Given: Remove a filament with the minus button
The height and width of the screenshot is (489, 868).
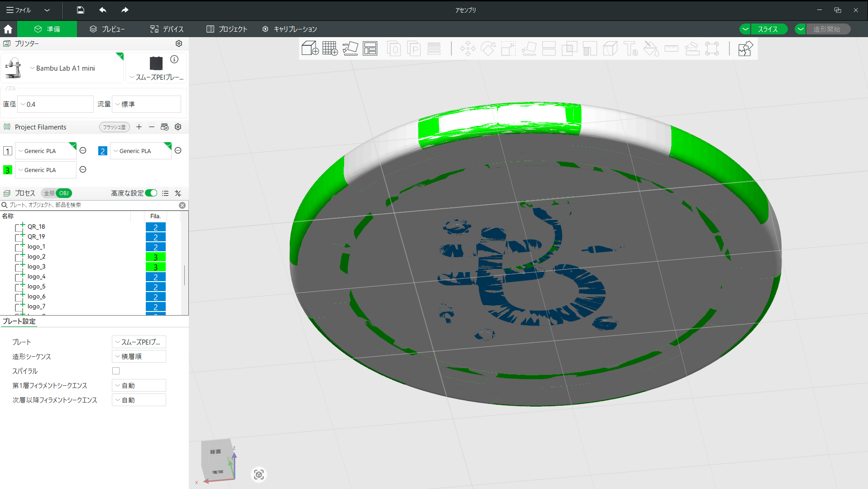Looking at the screenshot, I should (152, 127).
